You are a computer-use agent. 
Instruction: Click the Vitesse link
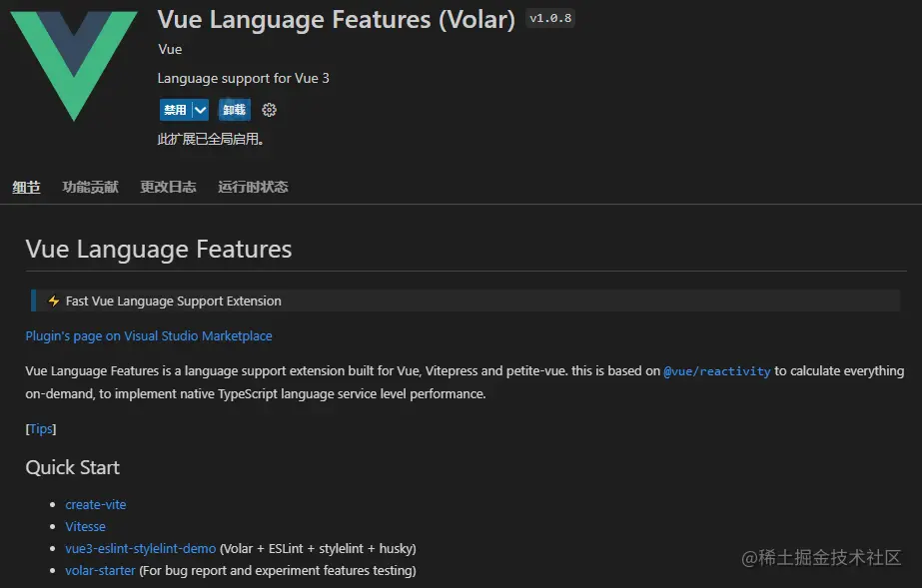pyautogui.click(x=85, y=527)
